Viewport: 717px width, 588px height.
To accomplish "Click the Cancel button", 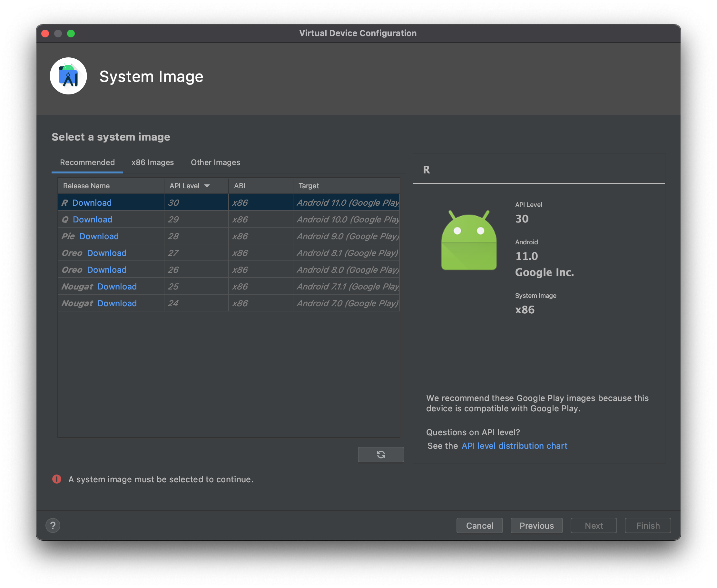I will tap(479, 525).
